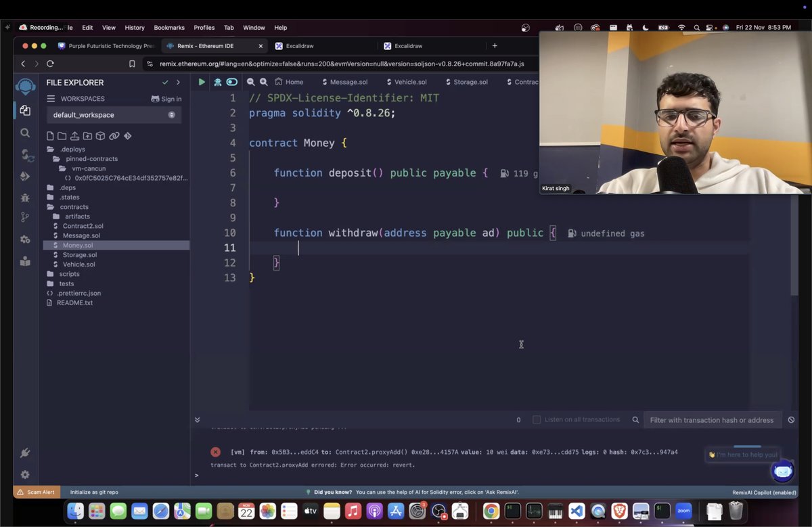Viewport: 812px width, 527px height.
Task: Open the Deploy and run transactions panel
Action: pos(25,177)
